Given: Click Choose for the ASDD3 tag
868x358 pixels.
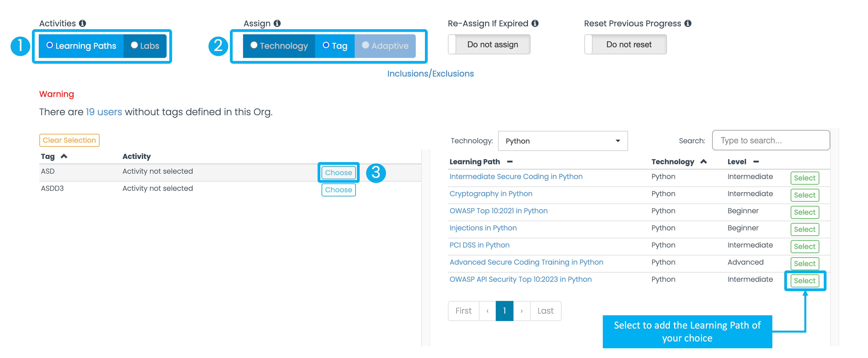Looking at the screenshot, I should (338, 190).
